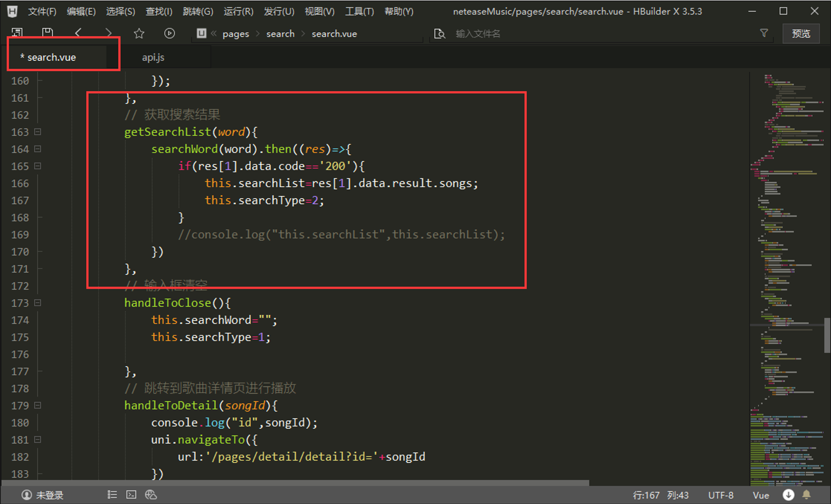Switch to the api.js tab
Screen dimensions: 831x504
pos(153,57)
